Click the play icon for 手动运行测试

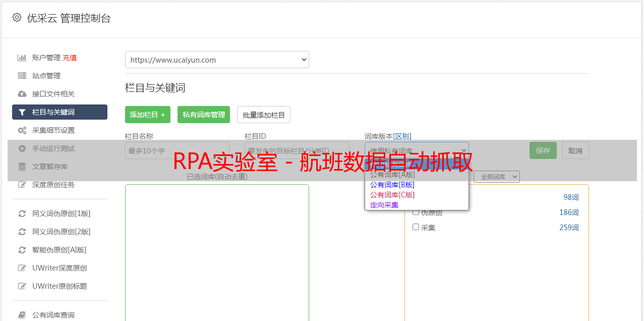pyautogui.click(x=22, y=148)
